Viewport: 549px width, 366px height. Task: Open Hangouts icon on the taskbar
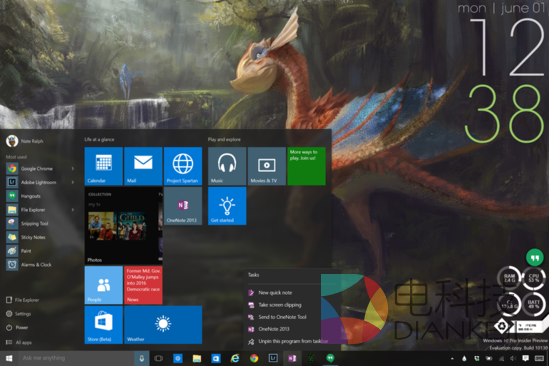pos(330,358)
